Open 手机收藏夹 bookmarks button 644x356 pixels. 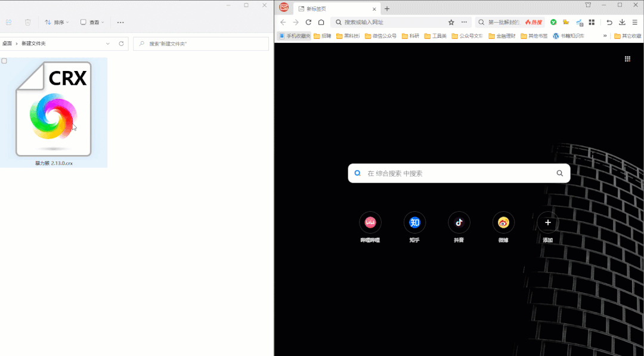[294, 36]
